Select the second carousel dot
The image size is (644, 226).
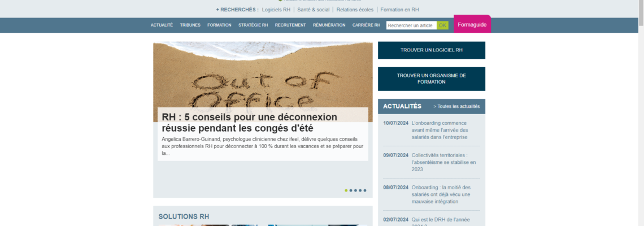351,190
